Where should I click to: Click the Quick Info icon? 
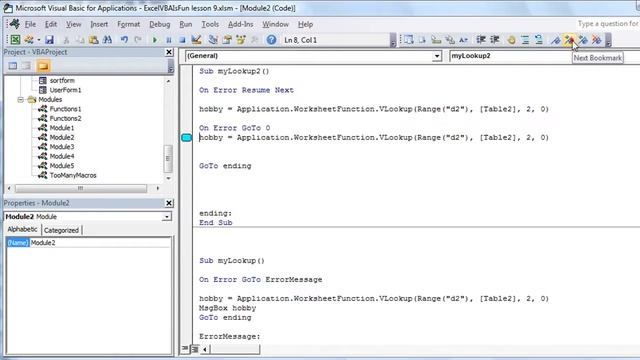[x=436, y=40]
